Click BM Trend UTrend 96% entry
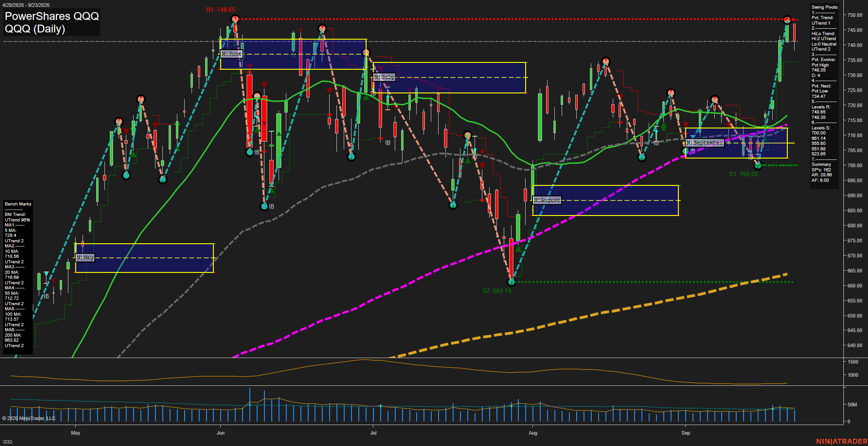The height and width of the screenshot is (446, 868). click(x=17, y=217)
